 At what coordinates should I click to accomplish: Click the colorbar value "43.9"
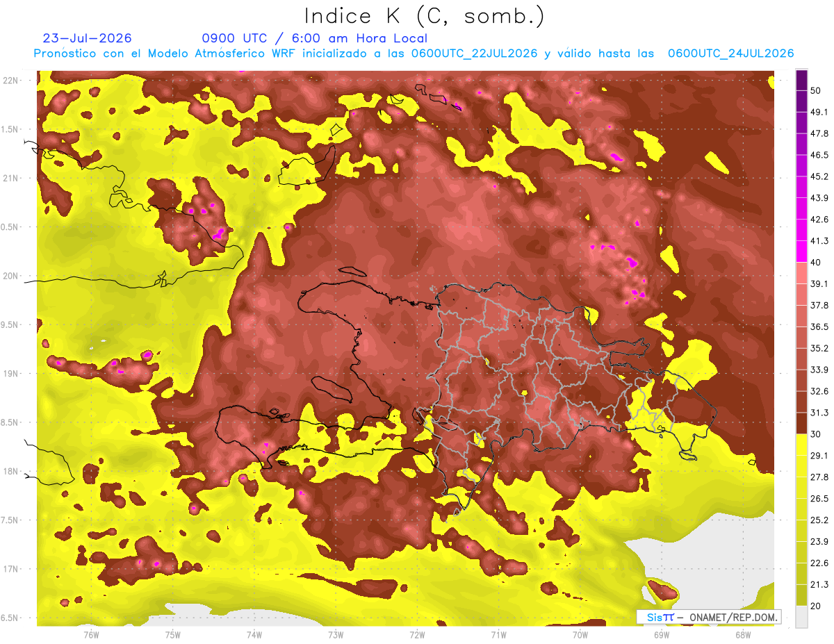[x=820, y=198]
